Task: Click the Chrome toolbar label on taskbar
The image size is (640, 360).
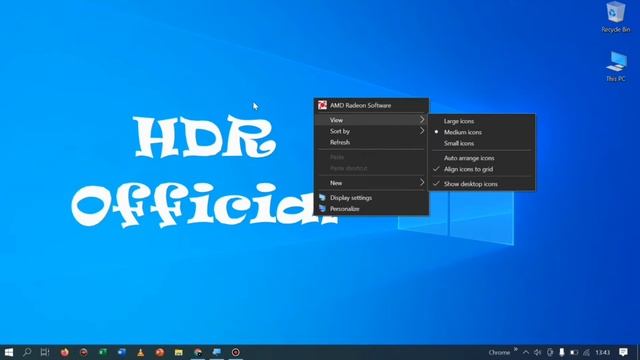Action: click(x=499, y=353)
